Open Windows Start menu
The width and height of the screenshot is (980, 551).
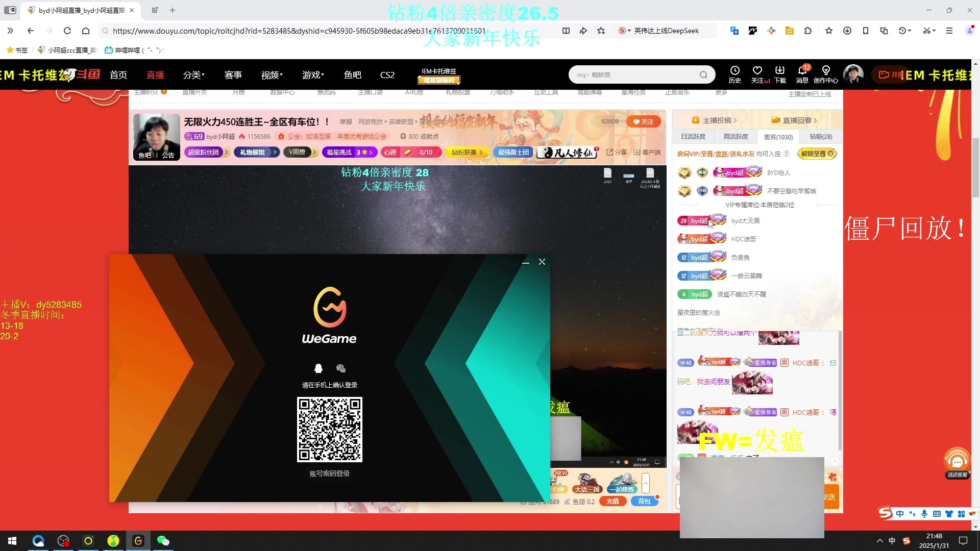12,541
